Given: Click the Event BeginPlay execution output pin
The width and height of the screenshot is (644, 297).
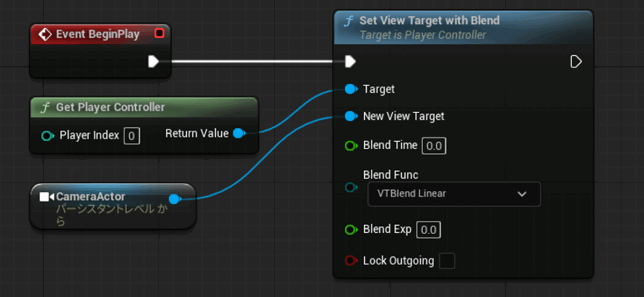Looking at the screenshot, I should [x=153, y=61].
